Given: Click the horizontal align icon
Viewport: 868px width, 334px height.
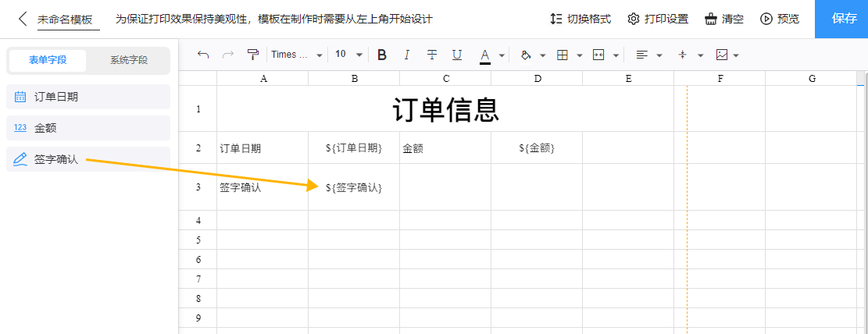Looking at the screenshot, I should [641, 55].
